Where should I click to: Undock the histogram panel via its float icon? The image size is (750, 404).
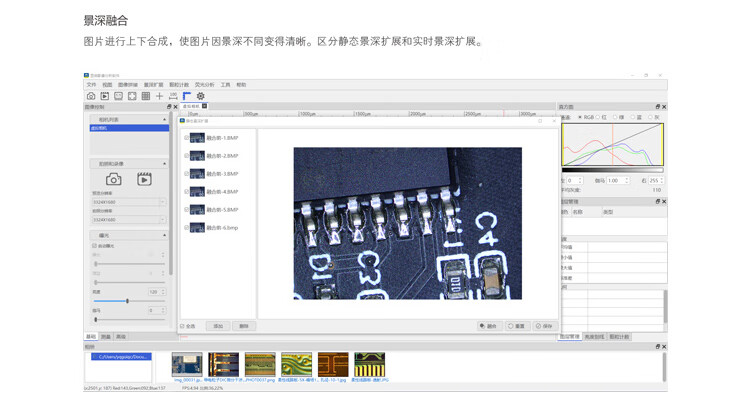coord(658,107)
